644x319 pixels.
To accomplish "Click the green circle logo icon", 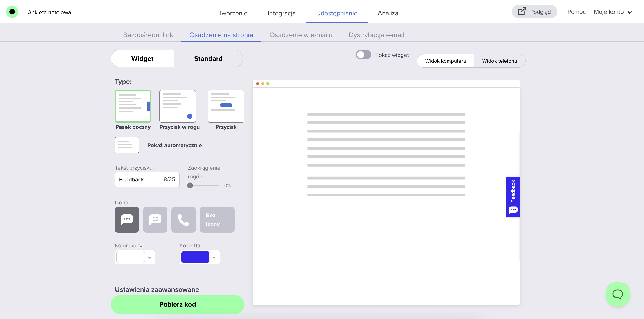I will [x=12, y=12].
